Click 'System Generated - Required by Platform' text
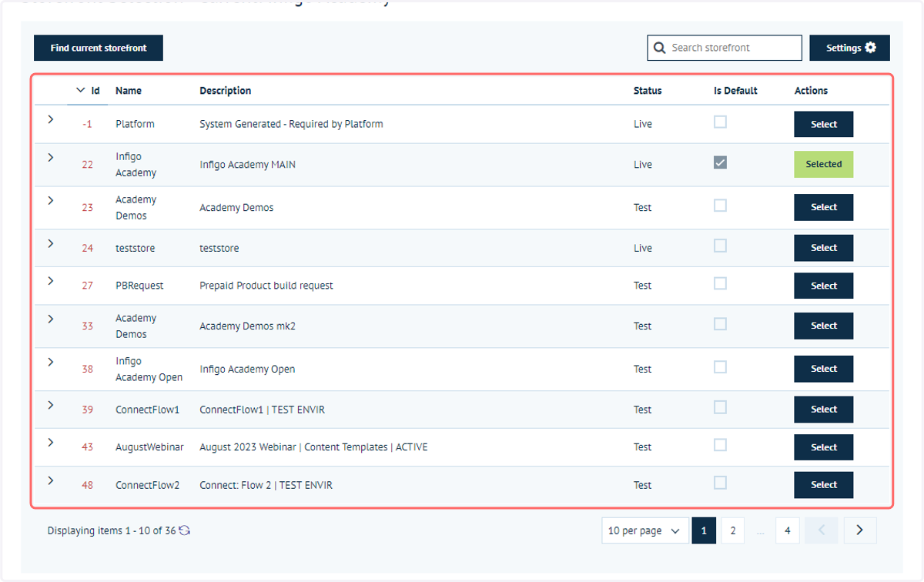The image size is (924, 582). tap(291, 124)
